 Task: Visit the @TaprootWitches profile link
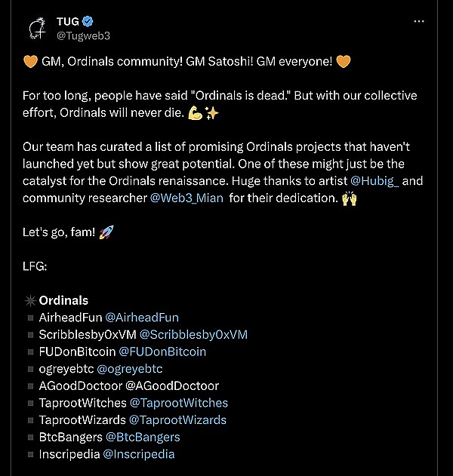point(179,403)
